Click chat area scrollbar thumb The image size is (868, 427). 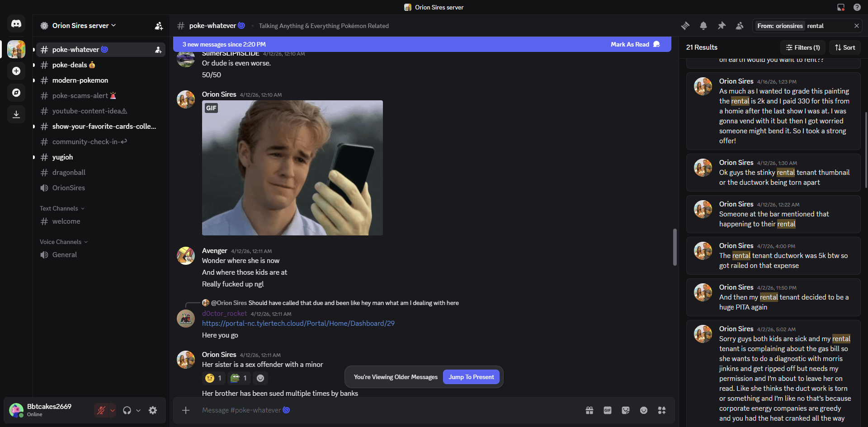675,247
